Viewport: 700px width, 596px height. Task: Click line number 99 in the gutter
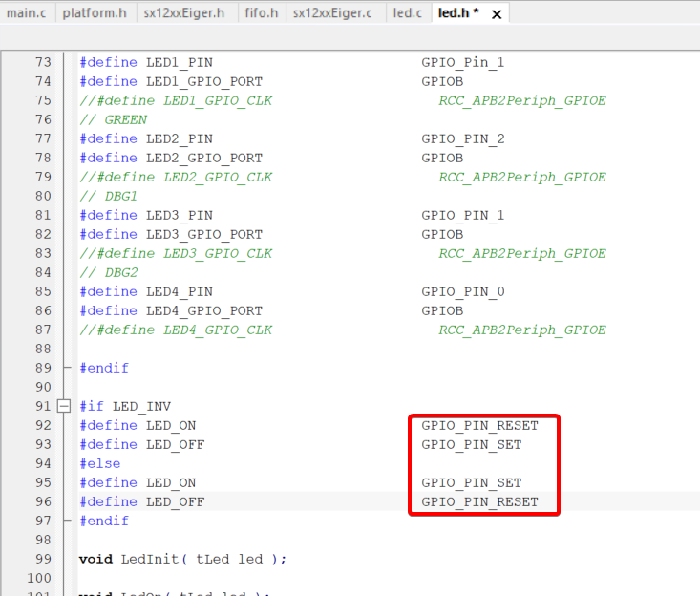(43, 559)
